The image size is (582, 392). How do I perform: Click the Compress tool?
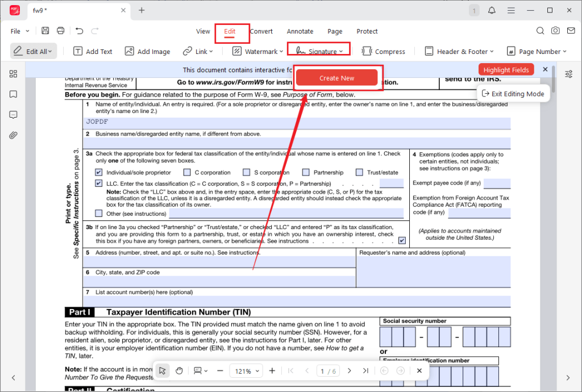384,51
